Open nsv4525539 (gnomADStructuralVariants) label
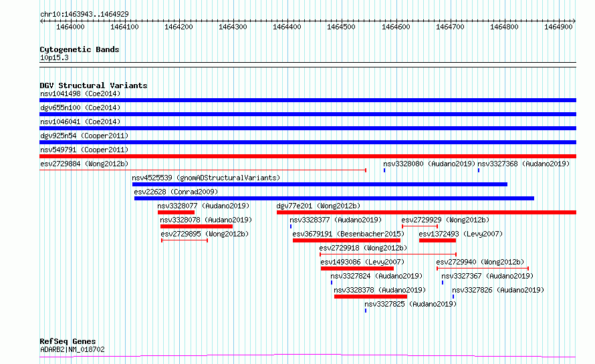Screen dimensions: 595x364 pyautogui.click(x=206, y=178)
